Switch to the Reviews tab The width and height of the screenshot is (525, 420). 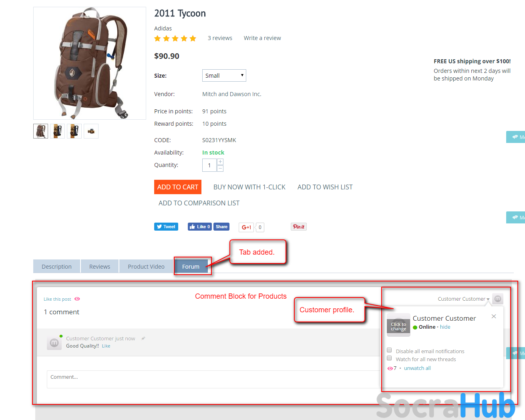pyautogui.click(x=100, y=266)
